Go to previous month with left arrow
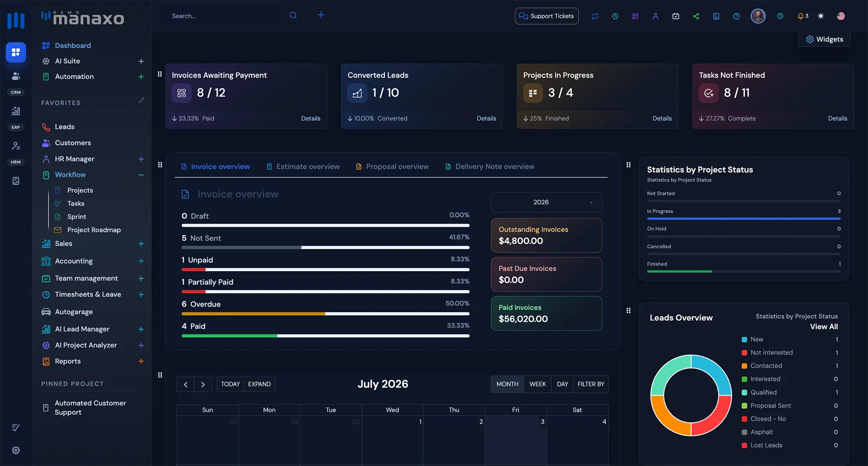The width and height of the screenshot is (868, 466). 186,384
